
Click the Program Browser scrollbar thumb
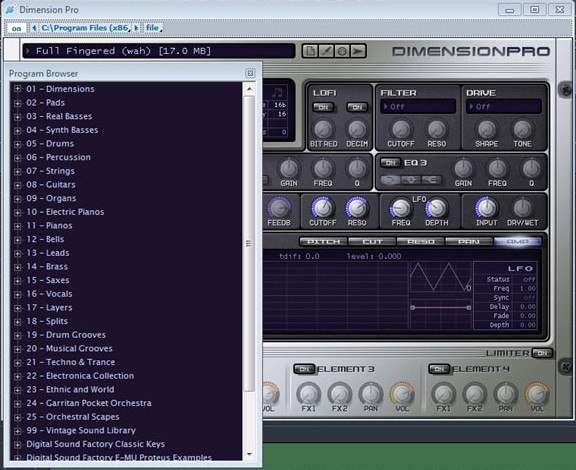tap(249, 243)
